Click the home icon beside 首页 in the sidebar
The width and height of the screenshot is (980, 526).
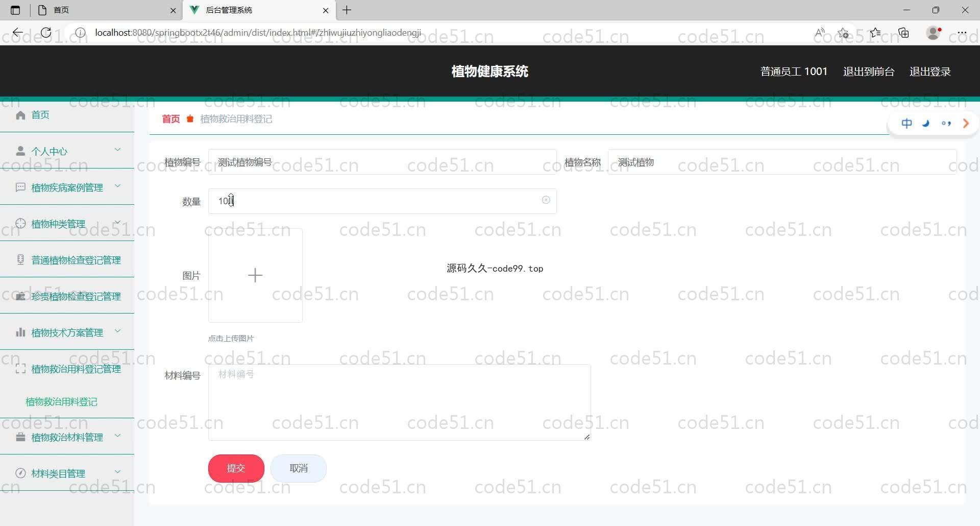(20, 115)
